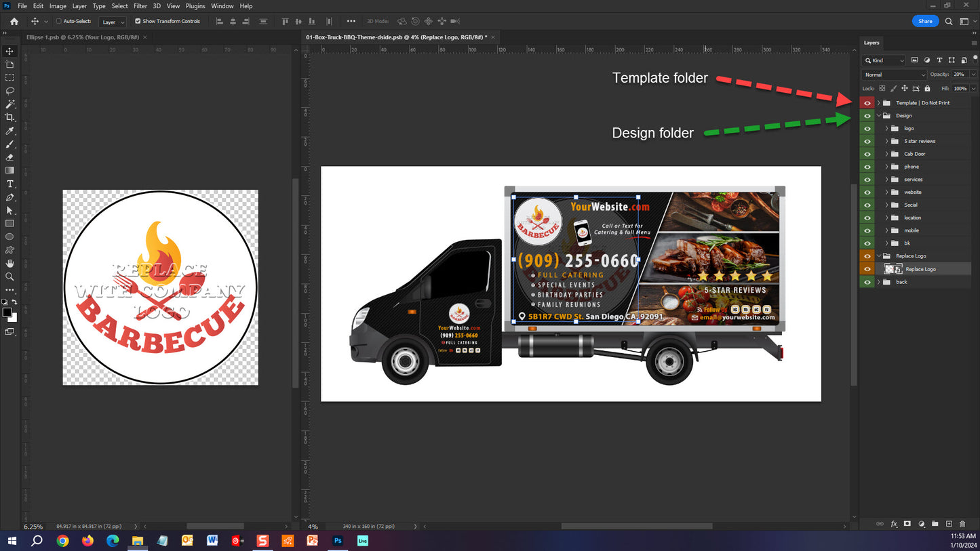
Task: Click the foreground color swatch
Action: (x=7, y=312)
